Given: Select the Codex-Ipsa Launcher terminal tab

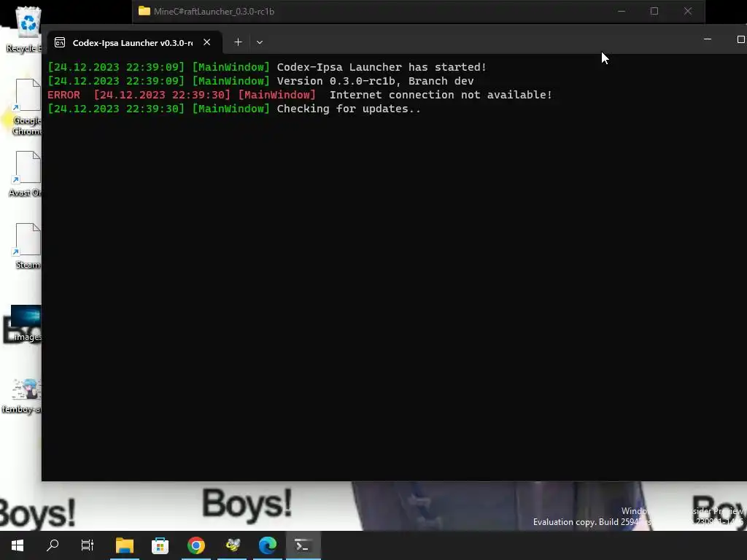Looking at the screenshot, I should (x=134, y=42).
